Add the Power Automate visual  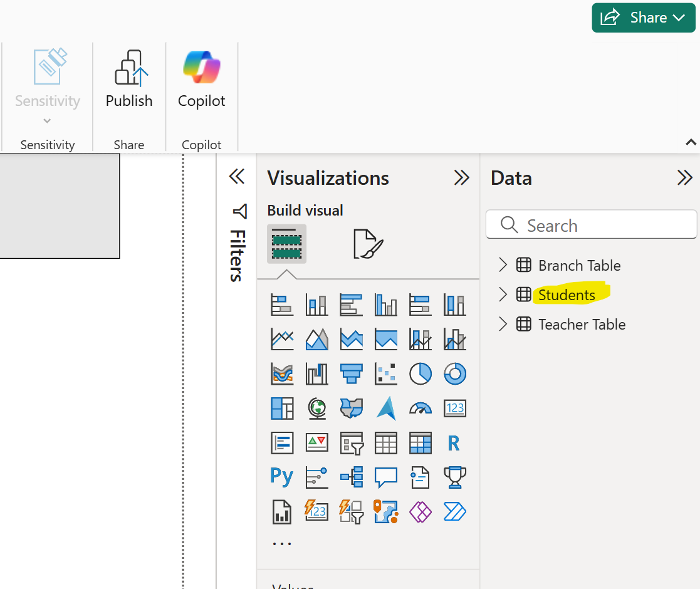point(455,512)
